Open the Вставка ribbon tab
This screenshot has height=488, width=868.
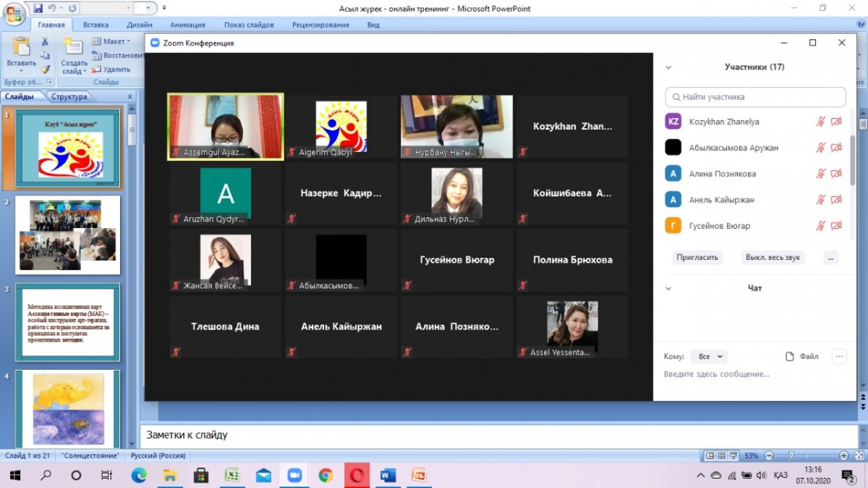(95, 25)
